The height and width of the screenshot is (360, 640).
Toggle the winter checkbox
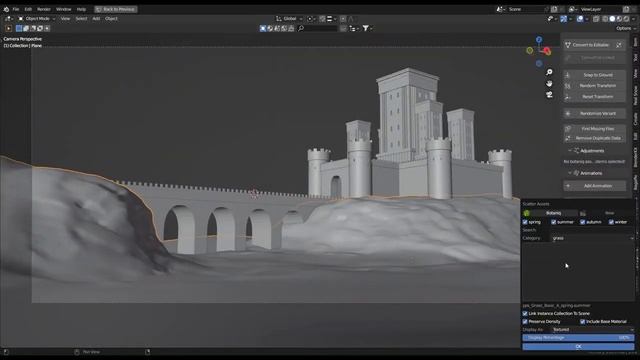coord(611,222)
